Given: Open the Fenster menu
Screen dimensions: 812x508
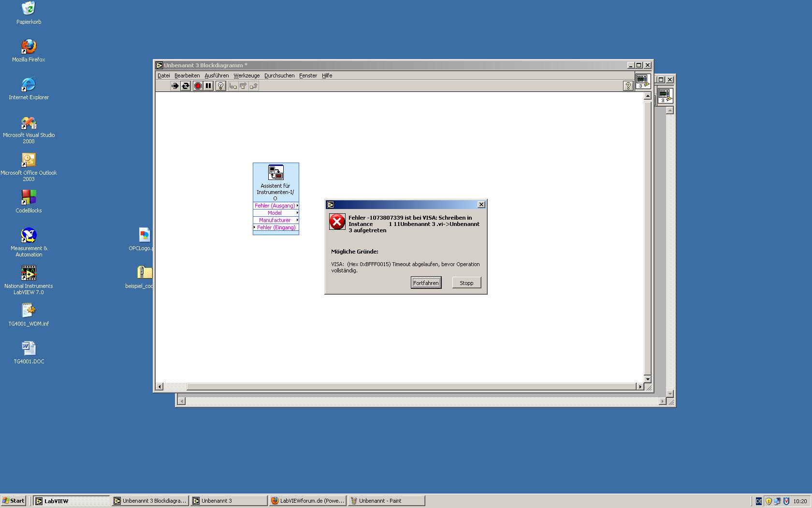Looking at the screenshot, I should coord(308,75).
